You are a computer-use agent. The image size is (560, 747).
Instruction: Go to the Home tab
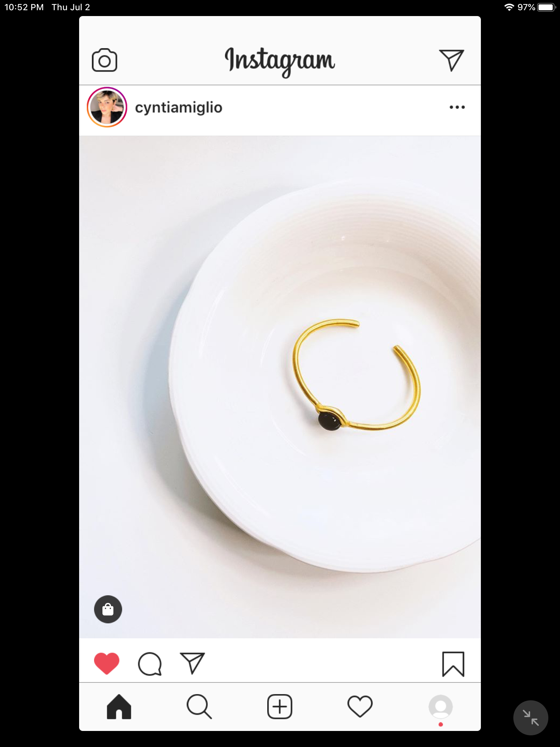pos(119,707)
